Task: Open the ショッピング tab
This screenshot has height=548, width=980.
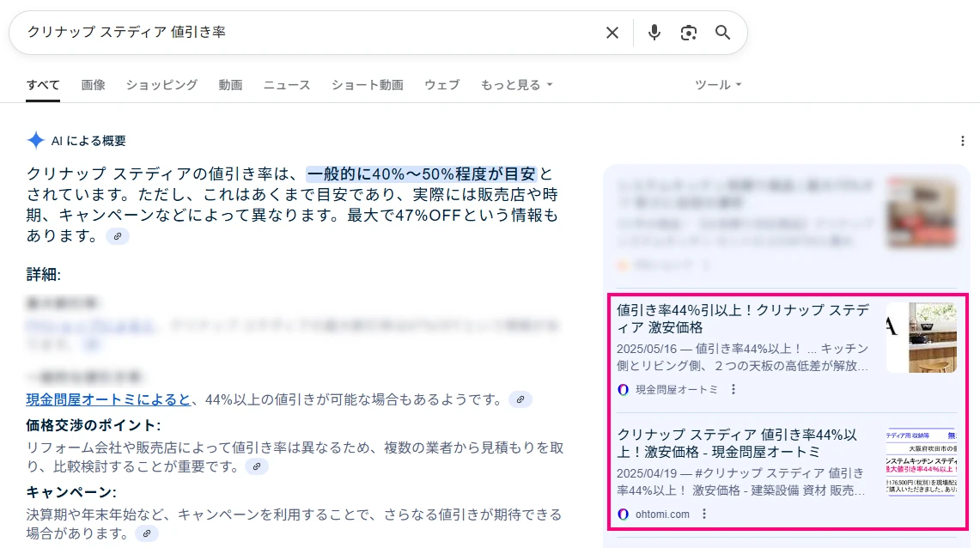Action: (x=161, y=85)
